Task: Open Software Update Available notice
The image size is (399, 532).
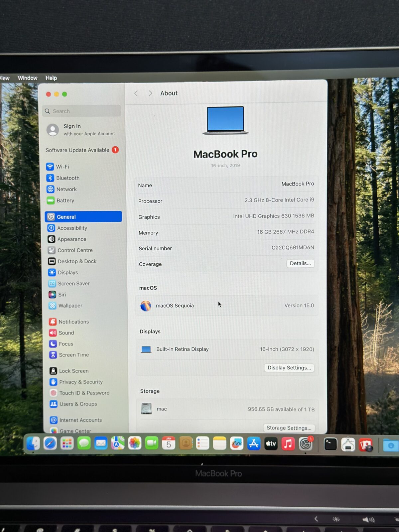Action: pyautogui.click(x=82, y=150)
